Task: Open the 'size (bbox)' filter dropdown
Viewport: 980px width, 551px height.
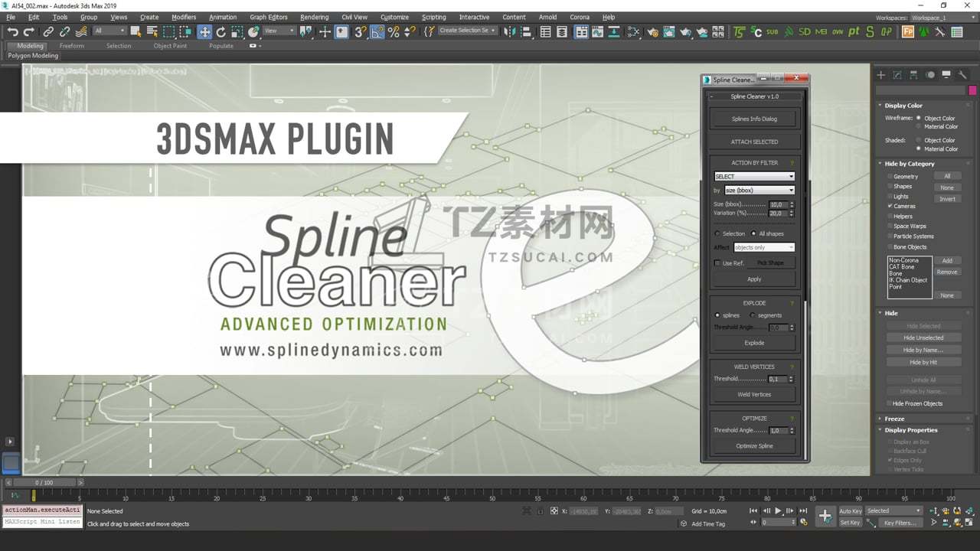Action: (x=759, y=190)
